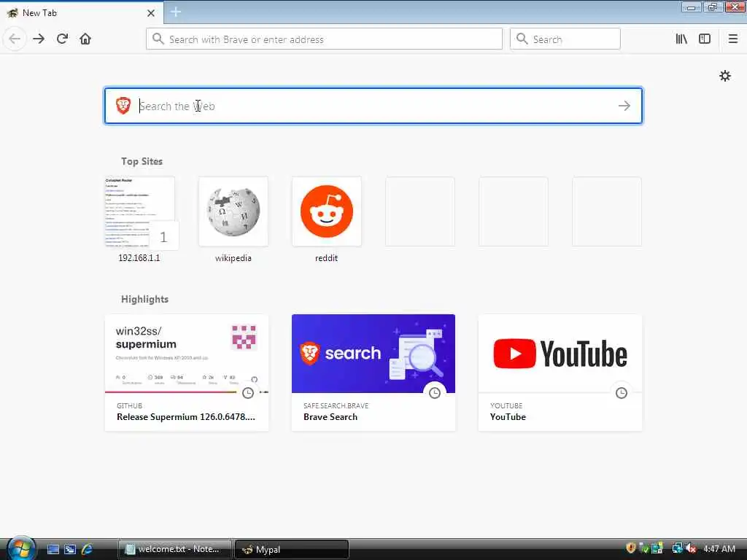Click the 'Top Sites' section heading
The width and height of the screenshot is (747, 560).
coord(142,161)
